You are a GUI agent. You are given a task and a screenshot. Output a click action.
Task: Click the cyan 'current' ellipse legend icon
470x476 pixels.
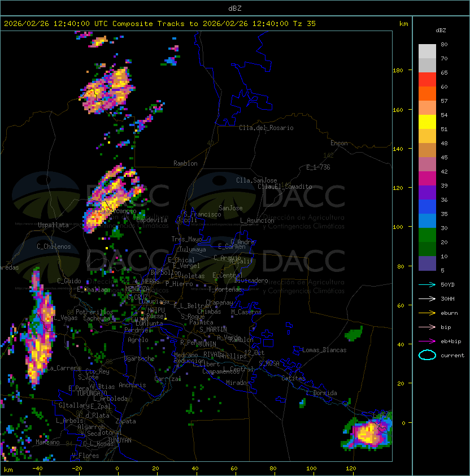tap(427, 355)
